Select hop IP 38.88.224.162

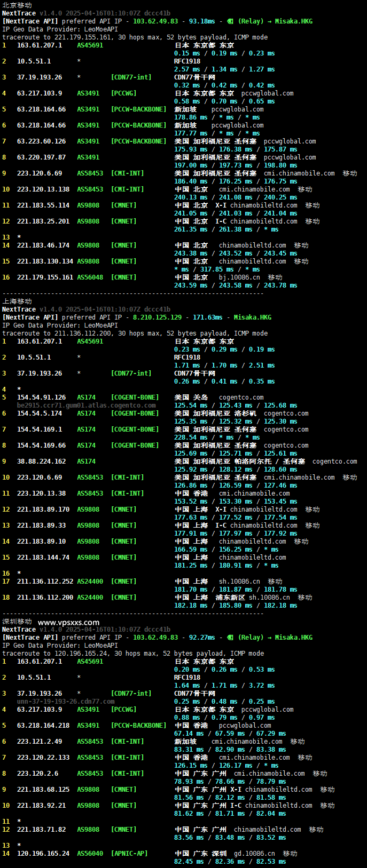point(42,461)
